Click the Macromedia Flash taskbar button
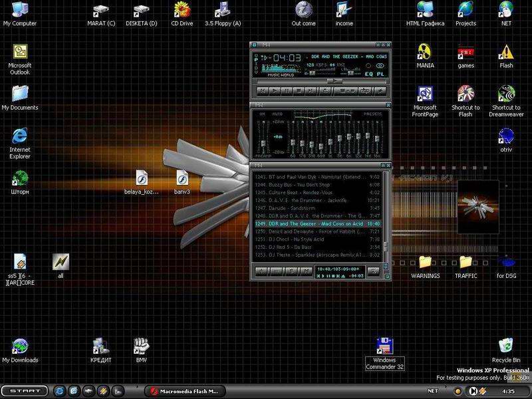The width and height of the screenshot is (532, 399). click(186, 391)
